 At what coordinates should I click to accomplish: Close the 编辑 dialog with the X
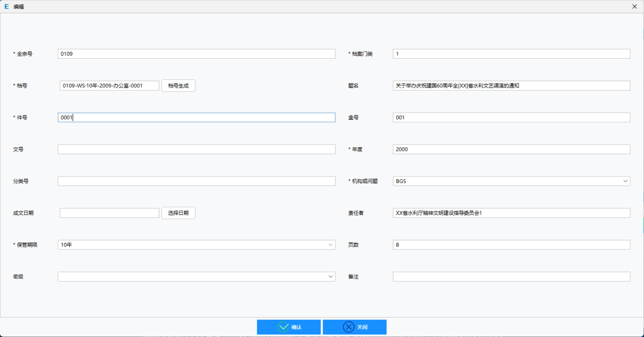click(634, 6)
